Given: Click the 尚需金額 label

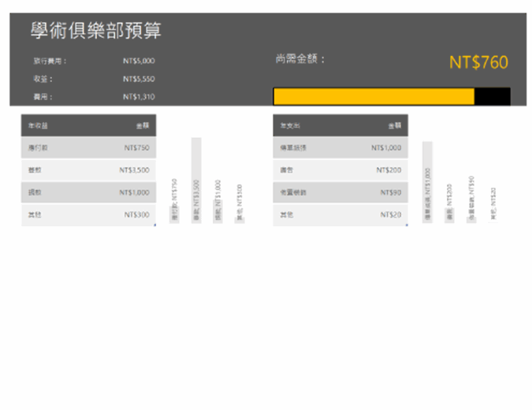Looking at the screenshot, I should pyautogui.click(x=299, y=59).
